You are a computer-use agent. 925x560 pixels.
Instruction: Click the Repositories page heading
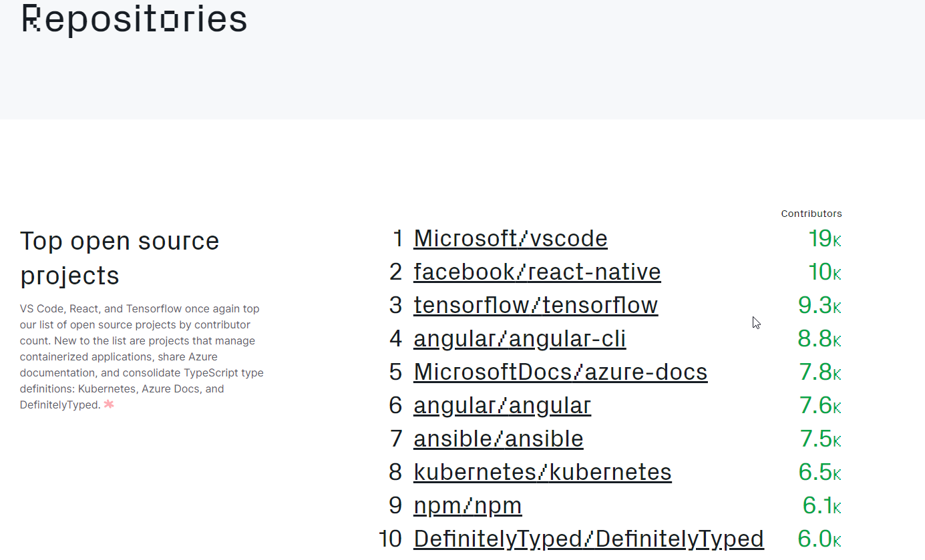(x=134, y=18)
